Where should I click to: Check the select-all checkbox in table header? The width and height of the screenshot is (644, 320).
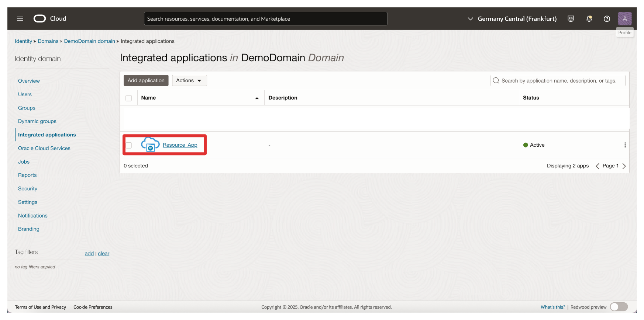click(128, 98)
